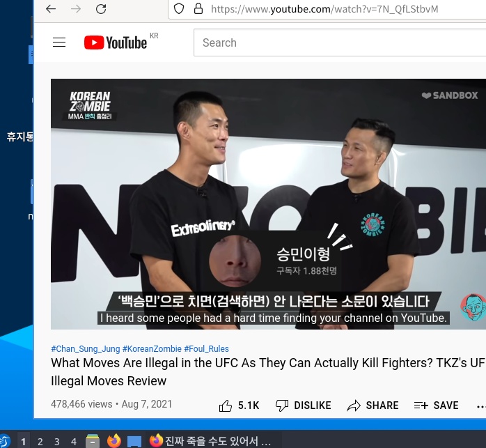Switch to virtual desktop 4

pyautogui.click(x=74, y=441)
